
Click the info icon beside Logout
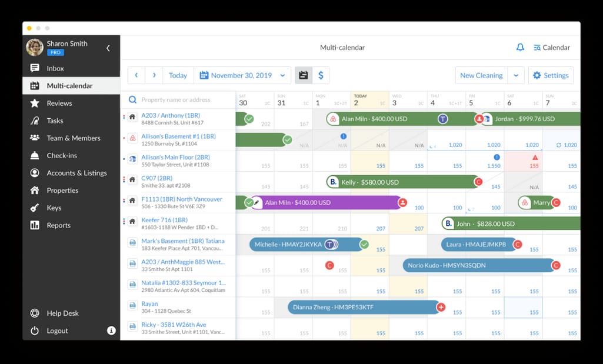111,330
